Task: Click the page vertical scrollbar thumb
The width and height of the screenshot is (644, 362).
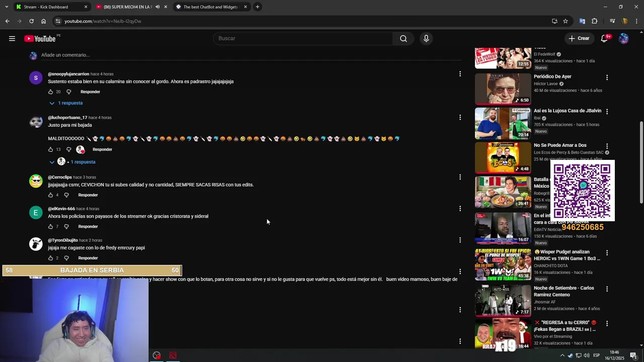Action: pyautogui.click(x=641, y=162)
